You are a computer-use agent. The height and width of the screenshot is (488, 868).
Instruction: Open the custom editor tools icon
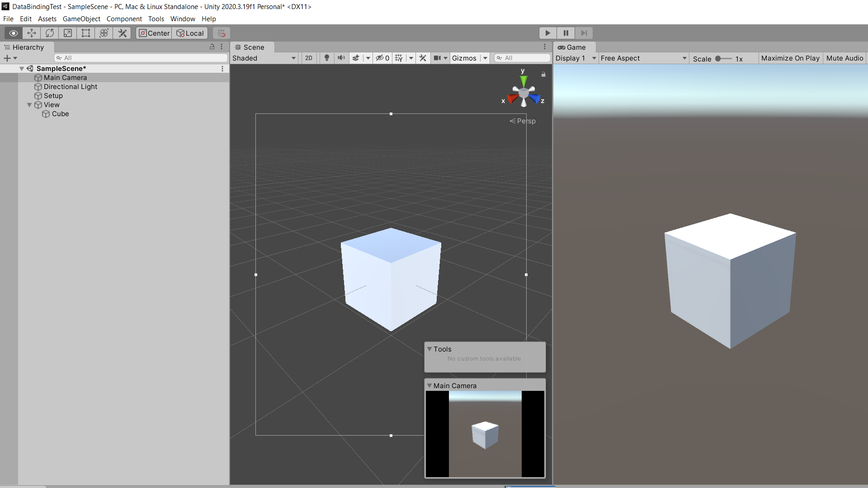click(122, 33)
